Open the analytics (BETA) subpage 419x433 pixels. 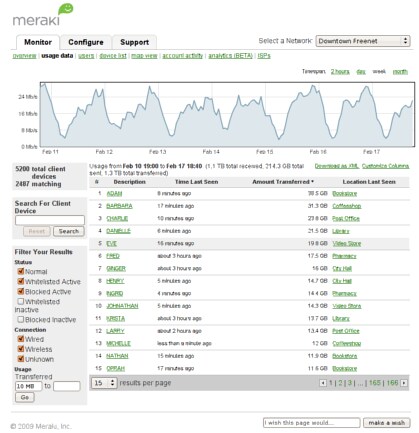(230, 56)
